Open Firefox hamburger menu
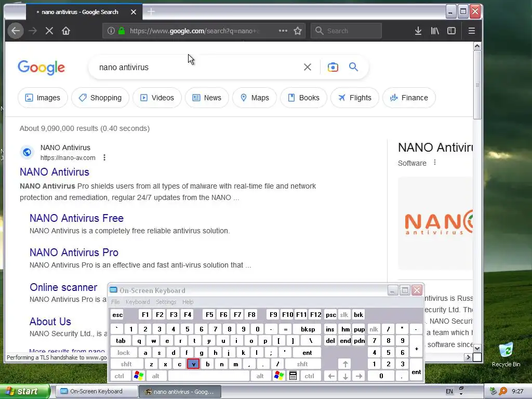 tap(471, 31)
